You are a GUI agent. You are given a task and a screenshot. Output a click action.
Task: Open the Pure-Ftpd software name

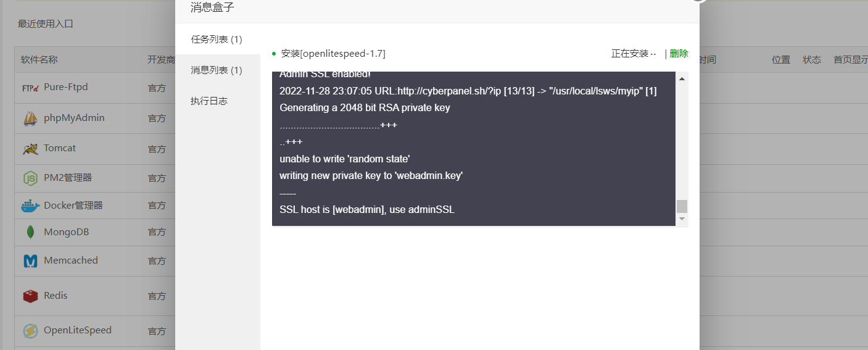tap(65, 87)
